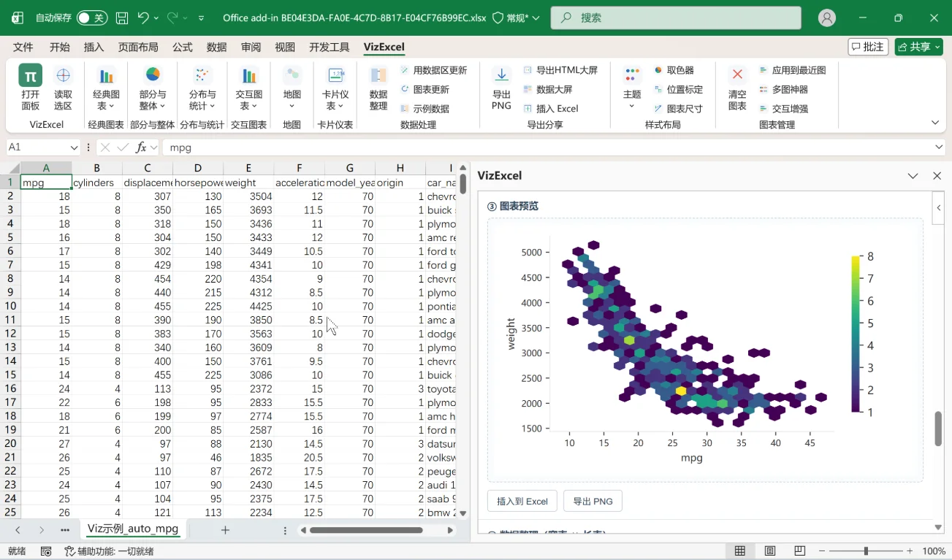Click the 插入到 Excel button below the chart
The image size is (952, 560).
click(x=522, y=501)
